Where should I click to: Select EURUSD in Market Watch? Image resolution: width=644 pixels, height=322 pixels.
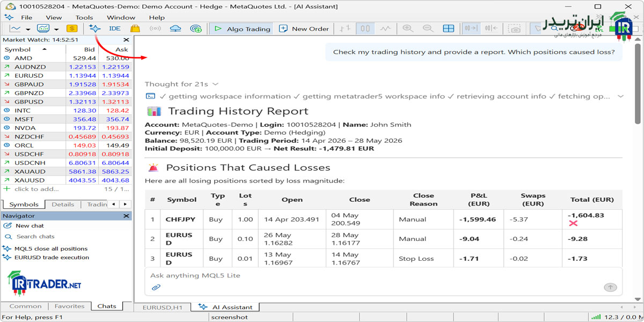coord(66,76)
